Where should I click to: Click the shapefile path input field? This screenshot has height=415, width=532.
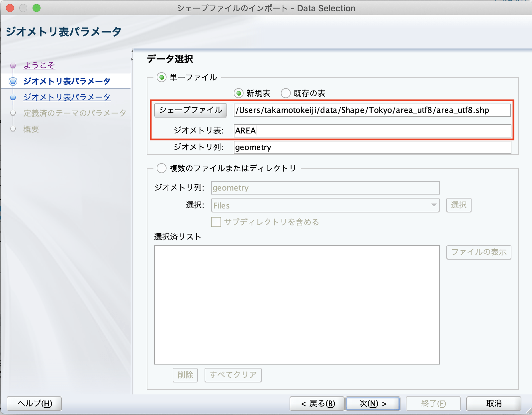tap(372, 110)
